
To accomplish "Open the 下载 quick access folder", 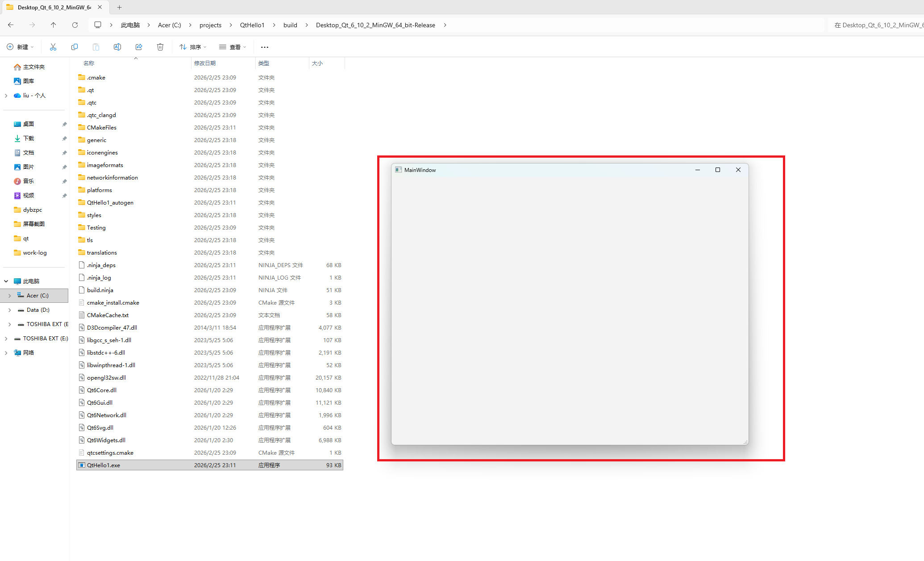I will [29, 138].
